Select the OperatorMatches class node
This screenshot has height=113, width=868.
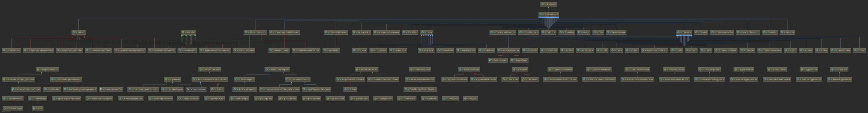tap(509, 50)
